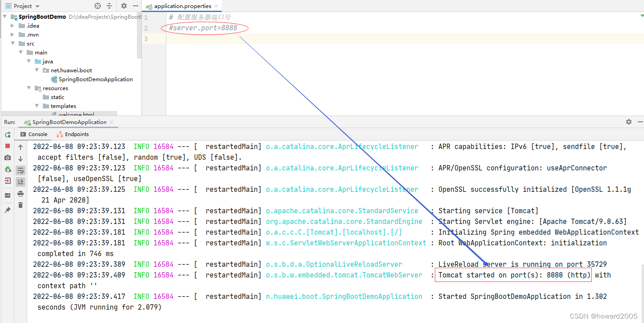Image resolution: width=644 pixels, height=323 pixels.
Task: Click the o.a.catalina.core.AprLifecycleListener text in first log line
Action: point(342,146)
